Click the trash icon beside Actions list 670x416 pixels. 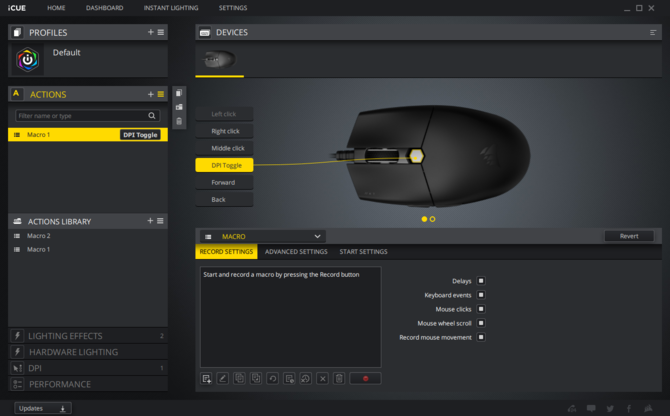(x=179, y=121)
